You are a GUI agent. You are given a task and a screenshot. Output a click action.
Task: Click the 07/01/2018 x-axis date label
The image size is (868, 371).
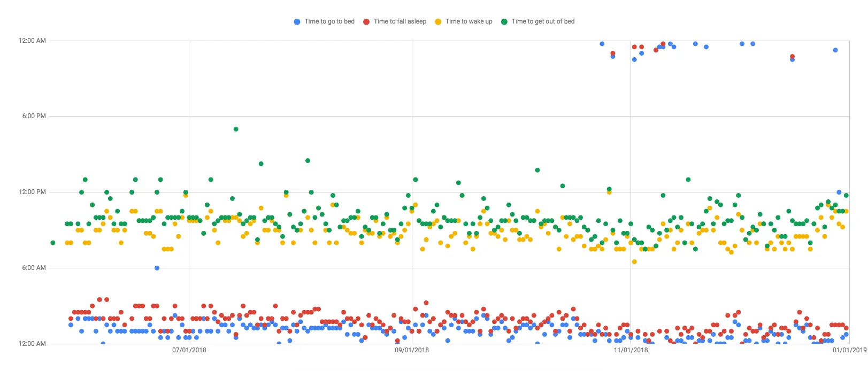(x=189, y=350)
